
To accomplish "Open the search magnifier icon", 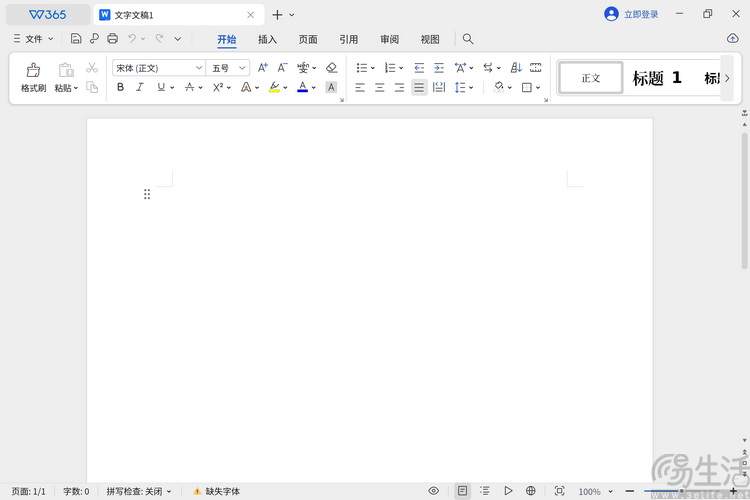I will point(467,39).
